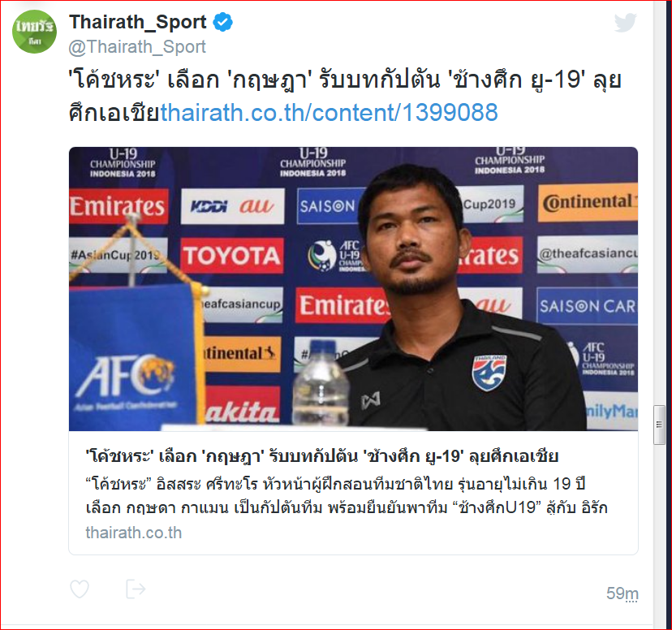
Task: Click the green Thairath profile avatar
Action: pyautogui.click(x=34, y=32)
